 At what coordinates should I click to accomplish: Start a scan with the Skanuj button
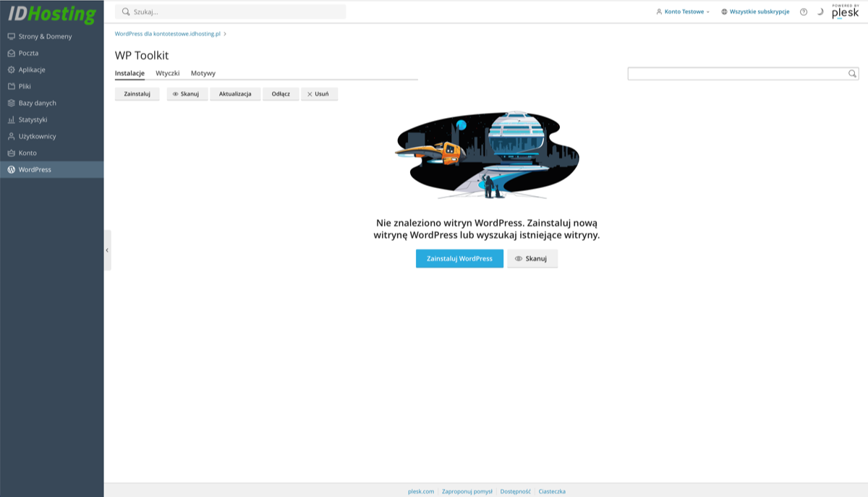[x=532, y=258]
